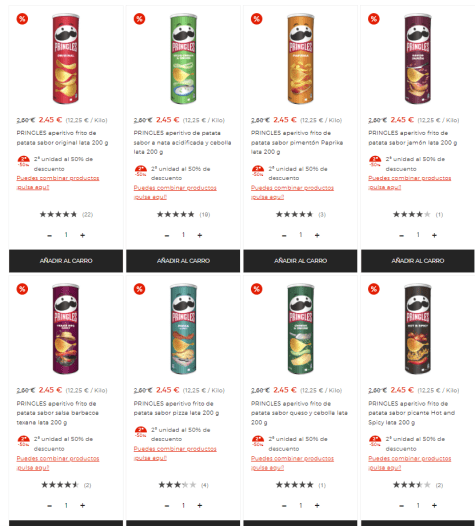Increase quantity of Pringles Original with plus
This screenshot has height=526, width=475.
(83, 235)
